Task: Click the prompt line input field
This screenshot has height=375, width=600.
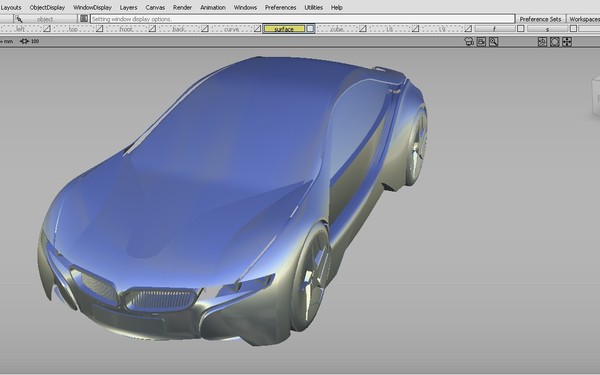Action: coord(303,19)
